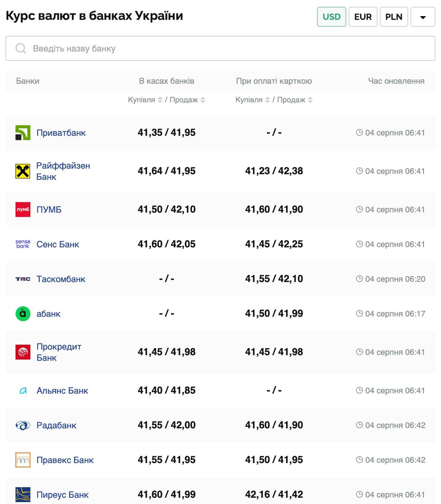
Task: Click the Pravex Bank orange logo
Action: click(x=23, y=460)
